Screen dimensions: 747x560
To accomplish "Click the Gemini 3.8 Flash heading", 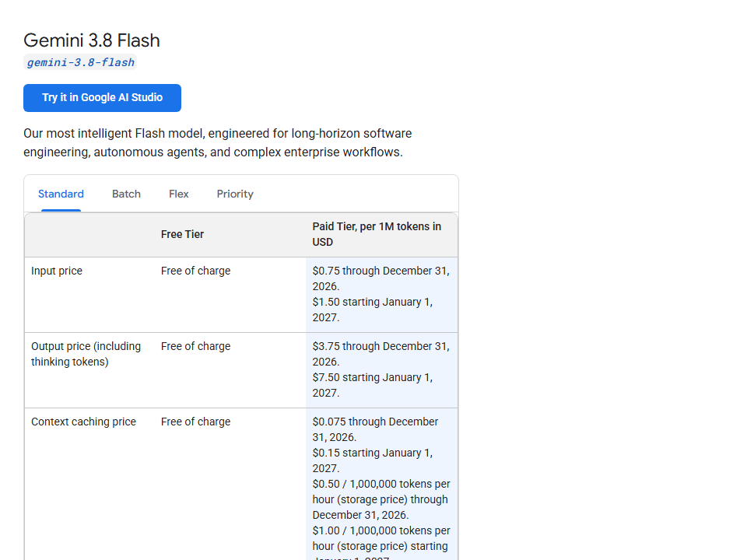I will coord(92,40).
